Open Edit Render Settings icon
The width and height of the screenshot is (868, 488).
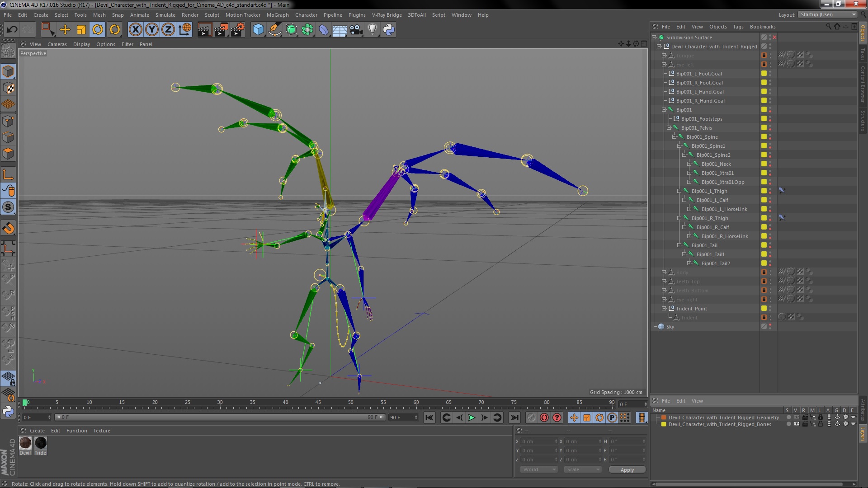pyautogui.click(x=238, y=30)
